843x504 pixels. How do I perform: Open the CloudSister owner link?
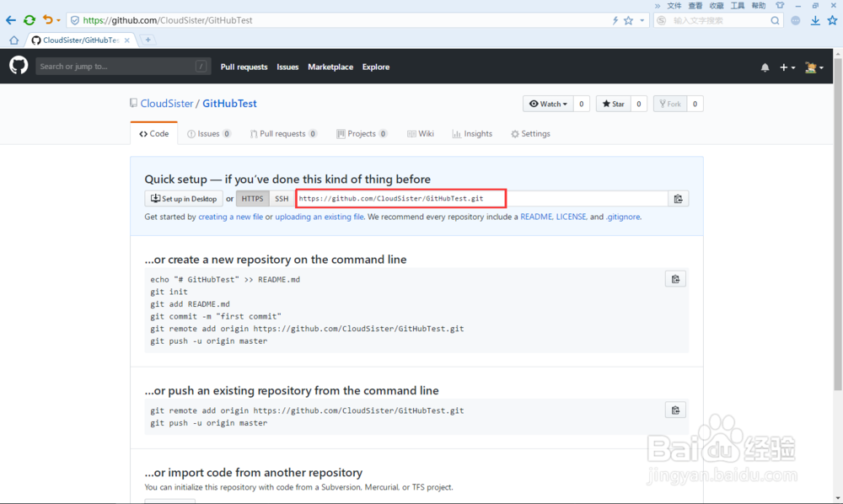pyautogui.click(x=167, y=104)
